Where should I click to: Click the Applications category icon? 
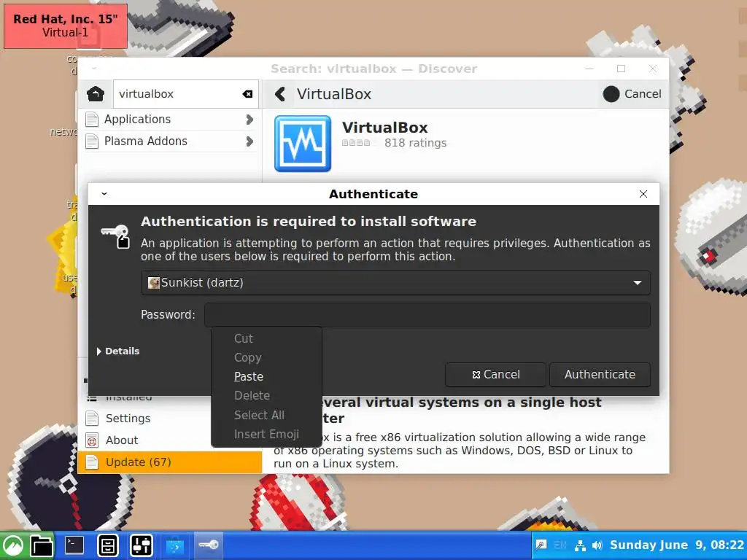pyautogui.click(x=92, y=119)
